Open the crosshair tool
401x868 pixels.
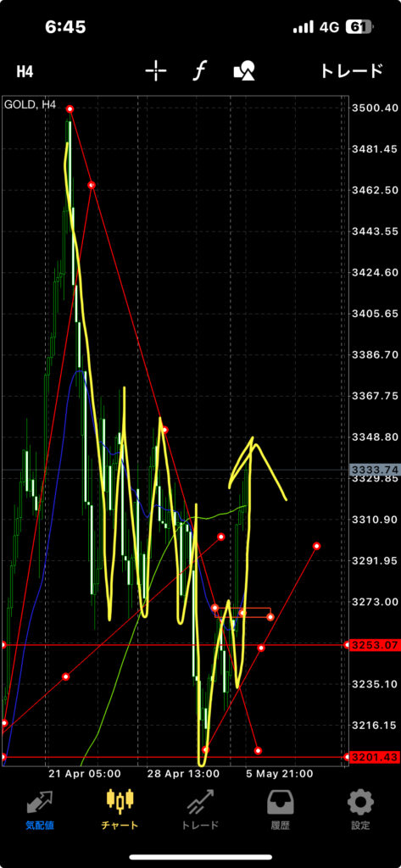(156, 71)
